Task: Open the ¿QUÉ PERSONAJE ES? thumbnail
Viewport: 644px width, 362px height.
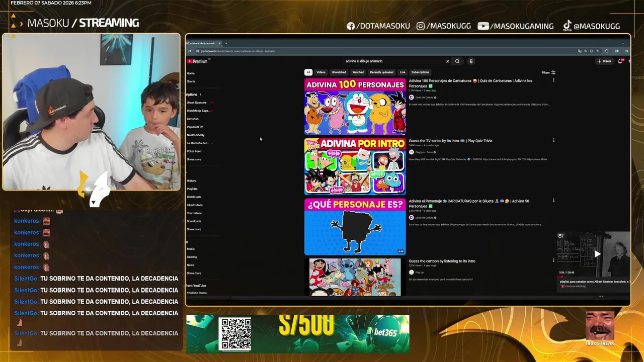Action: coord(355,226)
